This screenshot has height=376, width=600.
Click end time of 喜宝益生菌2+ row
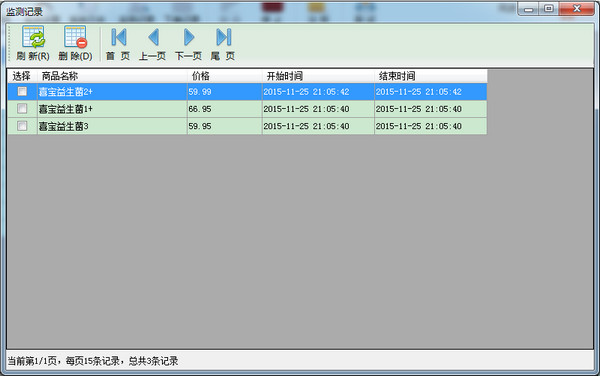[x=430, y=92]
